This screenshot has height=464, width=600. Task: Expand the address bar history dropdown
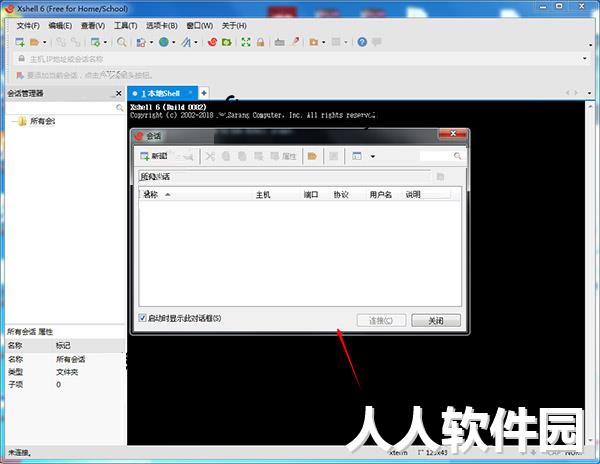click(585, 59)
